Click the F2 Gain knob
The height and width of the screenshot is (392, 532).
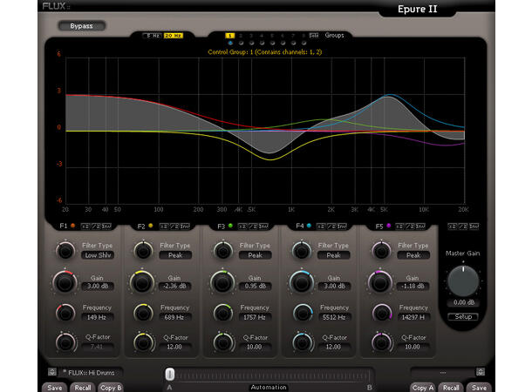[x=142, y=282]
